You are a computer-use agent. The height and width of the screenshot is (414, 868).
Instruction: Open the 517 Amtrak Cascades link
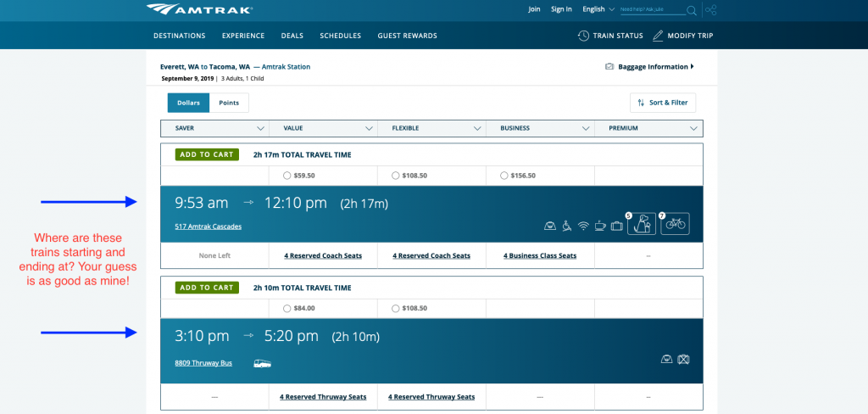click(x=208, y=227)
